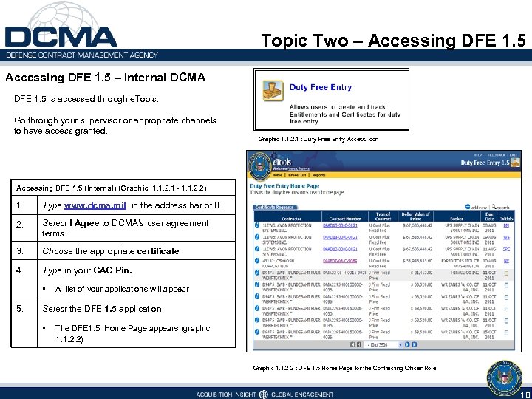
Task: Click EXPEDITORS INTL OF WASHINGTON broker cell
Action: click(460, 263)
